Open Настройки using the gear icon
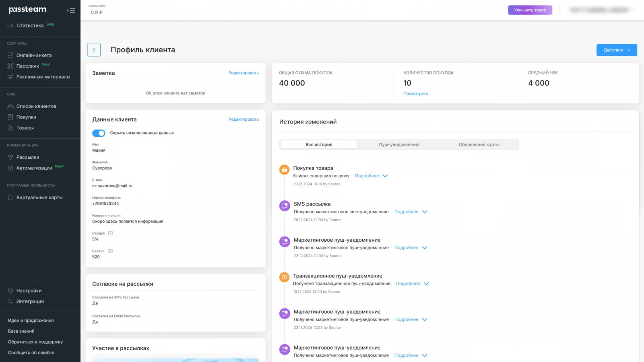 pyautogui.click(x=10, y=291)
